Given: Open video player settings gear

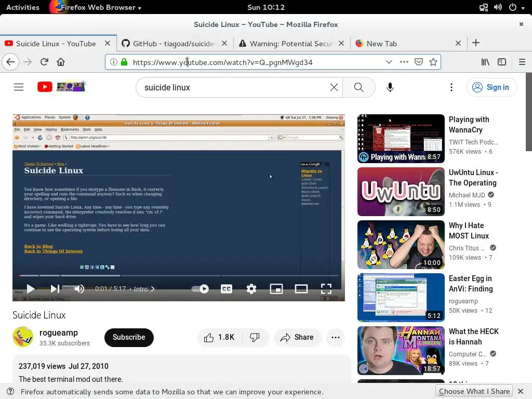Looking at the screenshot, I should tap(251, 289).
